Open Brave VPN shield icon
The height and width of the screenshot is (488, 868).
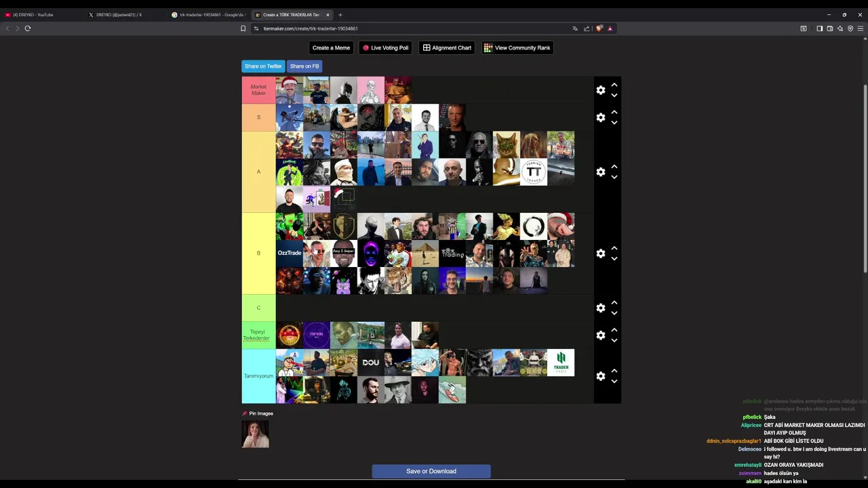(850, 28)
